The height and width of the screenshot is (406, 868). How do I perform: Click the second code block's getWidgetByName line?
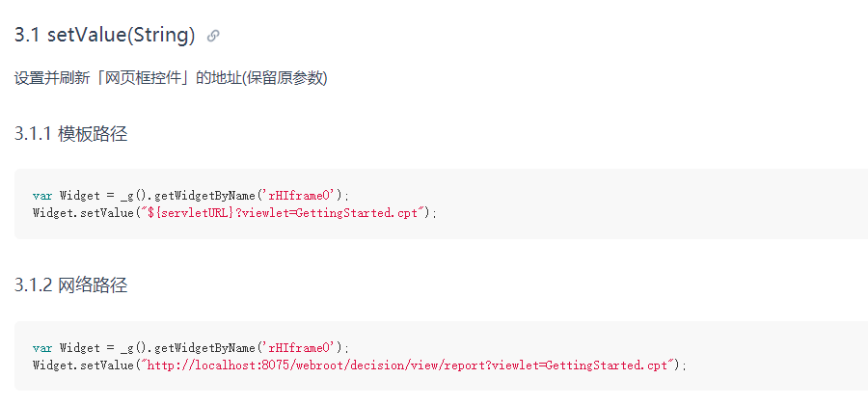point(192,348)
